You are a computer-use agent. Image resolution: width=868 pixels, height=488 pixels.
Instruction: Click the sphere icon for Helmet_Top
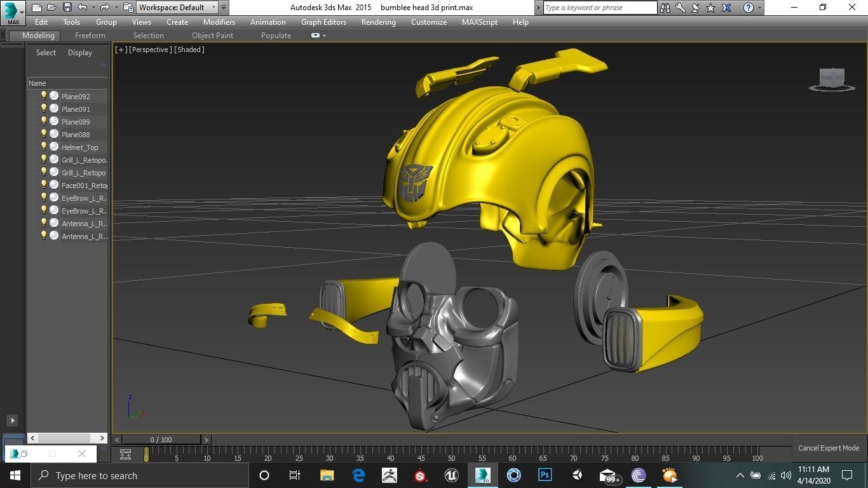(x=54, y=147)
